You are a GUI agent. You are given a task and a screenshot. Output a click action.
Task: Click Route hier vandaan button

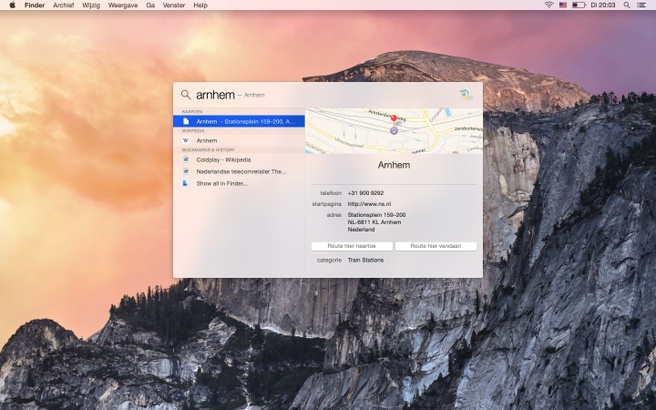436,246
